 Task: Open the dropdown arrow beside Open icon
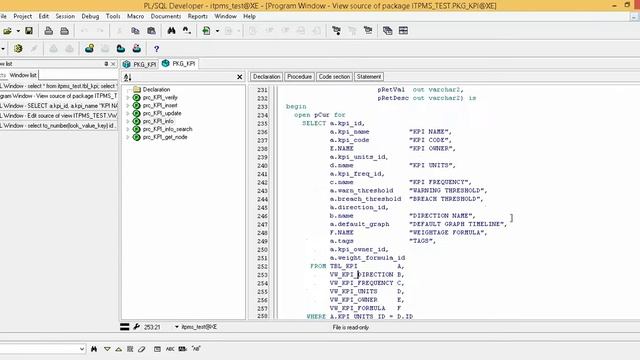18,31
